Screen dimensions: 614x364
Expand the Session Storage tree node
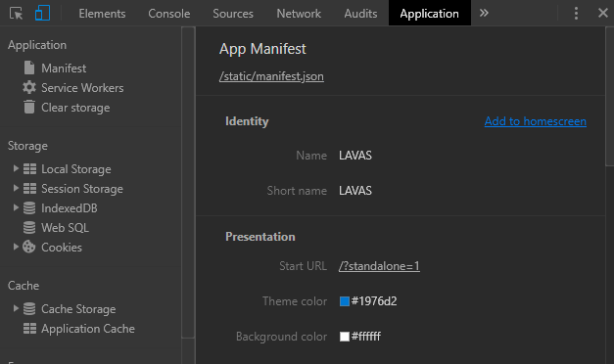point(16,188)
